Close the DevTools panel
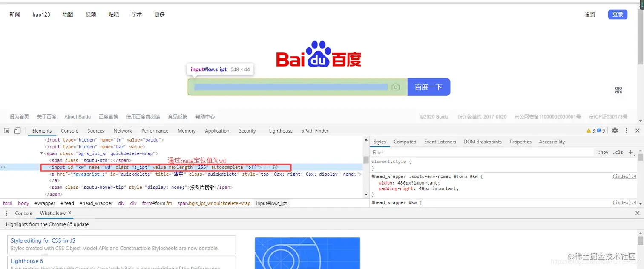 click(x=638, y=131)
